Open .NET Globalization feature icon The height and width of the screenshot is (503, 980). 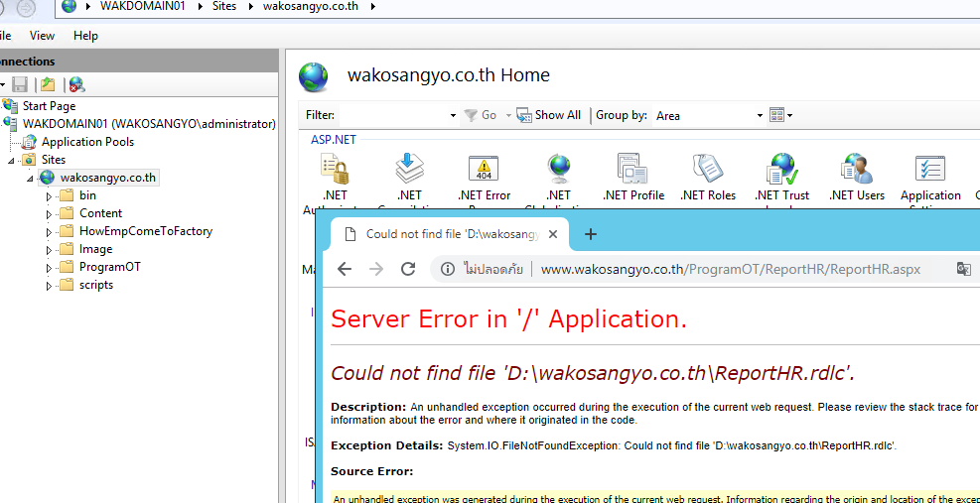point(558,168)
